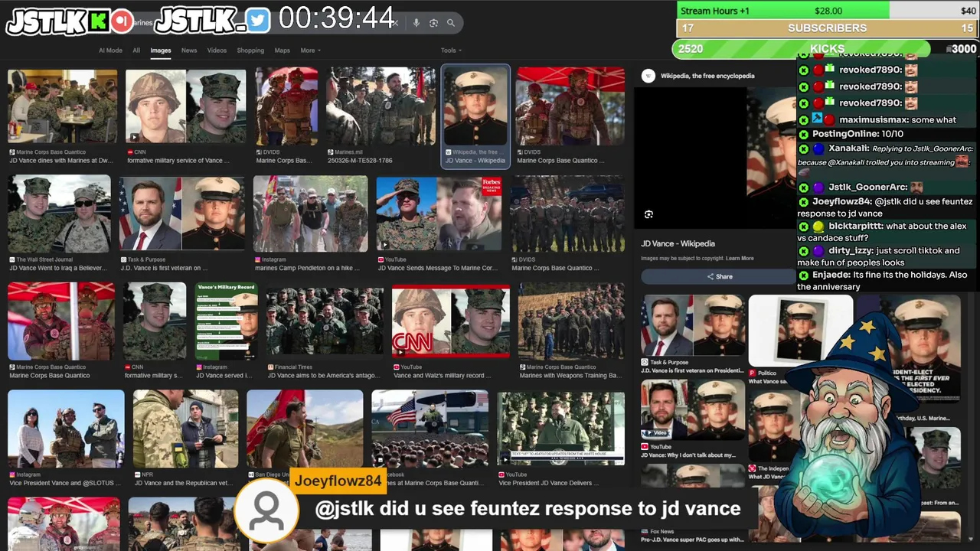Screen dimensions: 980x551
Task: Click the Wikipedia favicon in the preview panel
Action: point(648,76)
